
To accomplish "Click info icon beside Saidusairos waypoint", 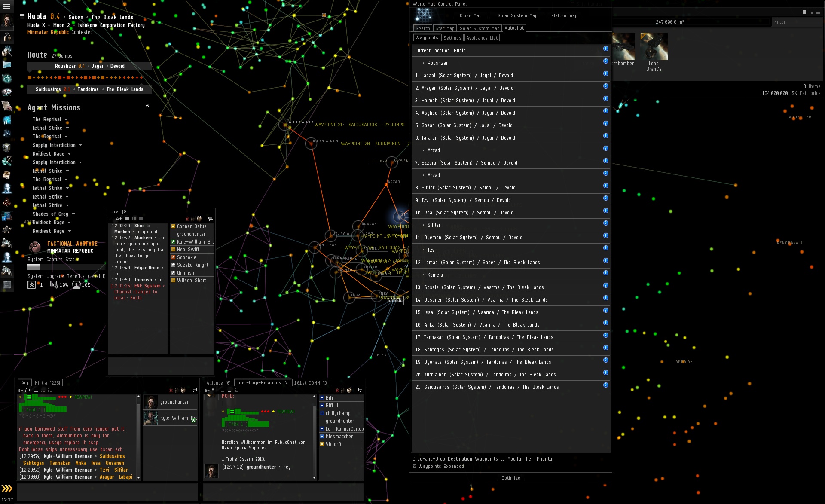I will pyautogui.click(x=605, y=385).
